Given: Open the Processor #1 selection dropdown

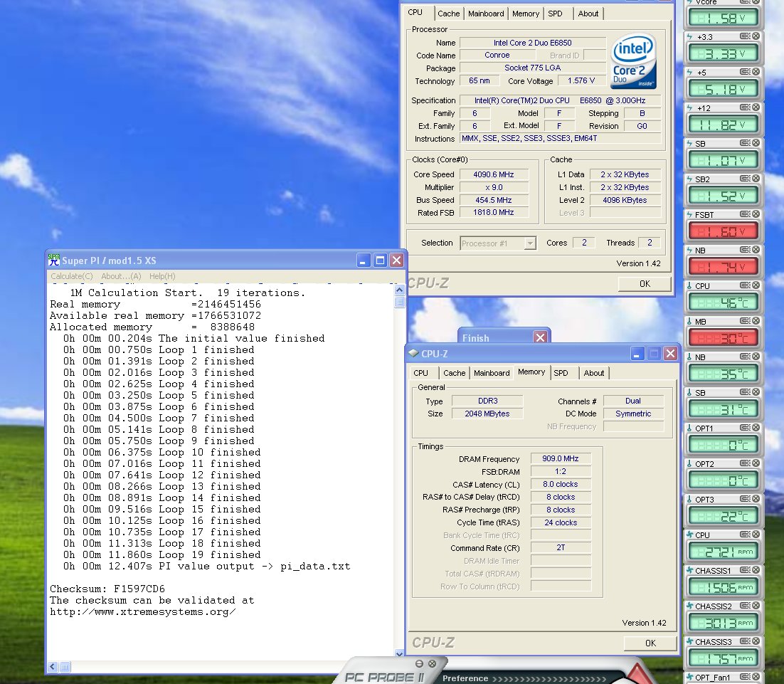Looking at the screenshot, I should coord(529,243).
